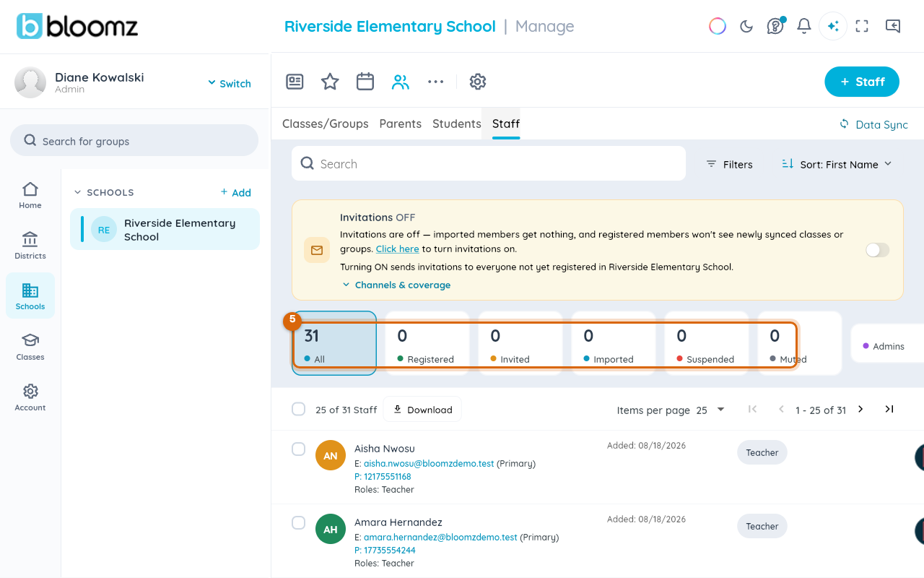Open the calendar icon
This screenshot has height=578, width=924.
[x=365, y=82]
